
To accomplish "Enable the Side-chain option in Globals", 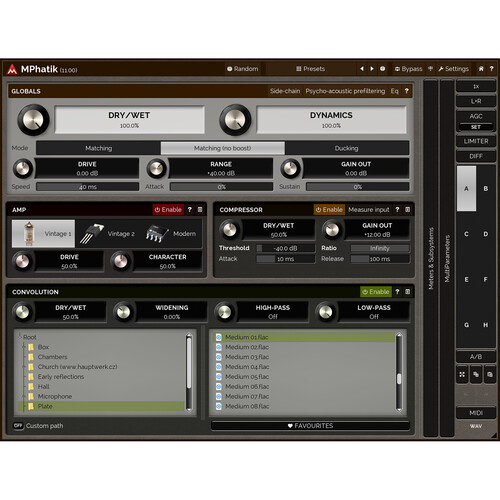I will [x=285, y=91].
